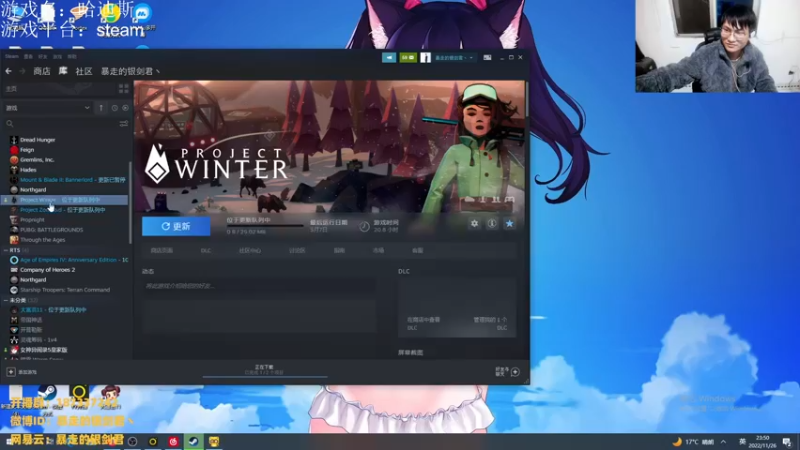Collapse the RTS category

tap(6, 251)
